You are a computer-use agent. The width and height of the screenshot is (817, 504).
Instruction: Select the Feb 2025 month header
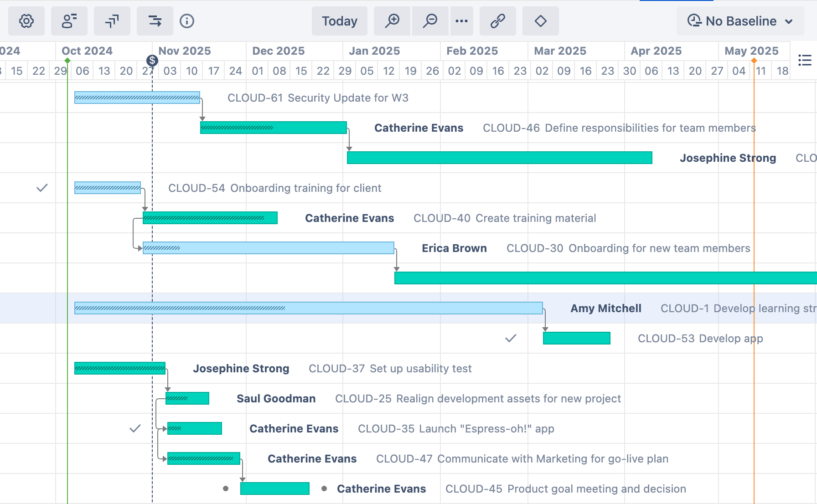[x=472, y=51]
